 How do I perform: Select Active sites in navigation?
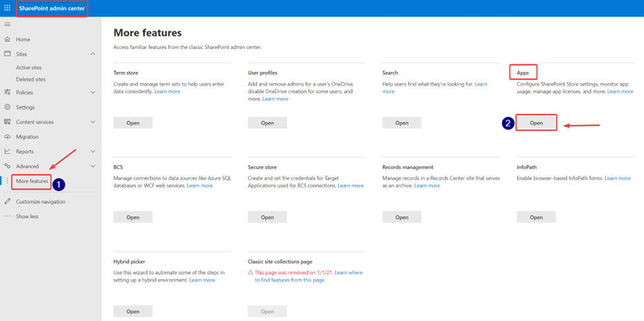coord(29,68)
